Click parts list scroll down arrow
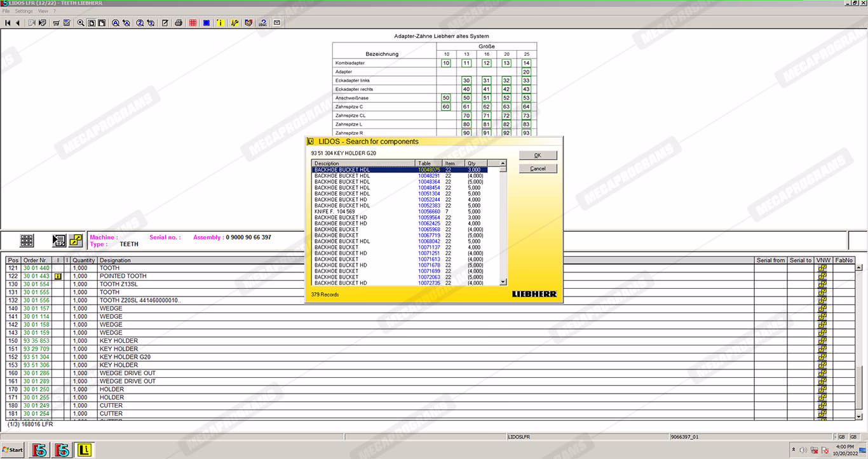 coord(860,416)
